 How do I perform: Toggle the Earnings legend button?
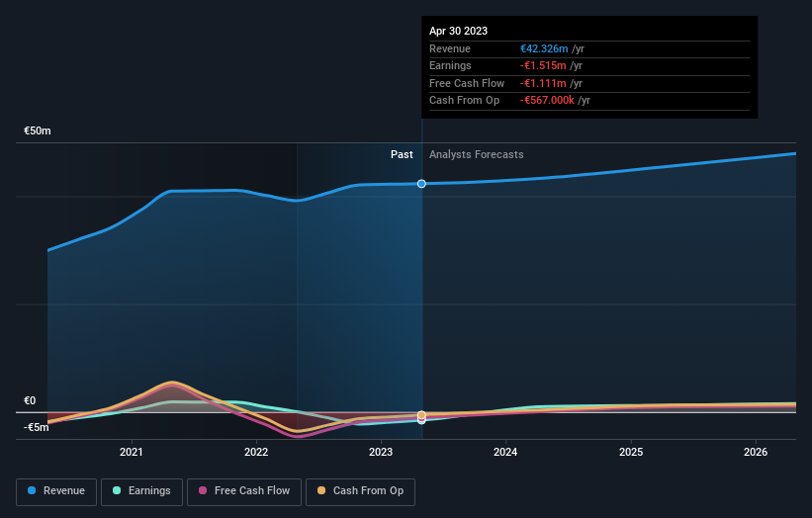coord(141,491)
